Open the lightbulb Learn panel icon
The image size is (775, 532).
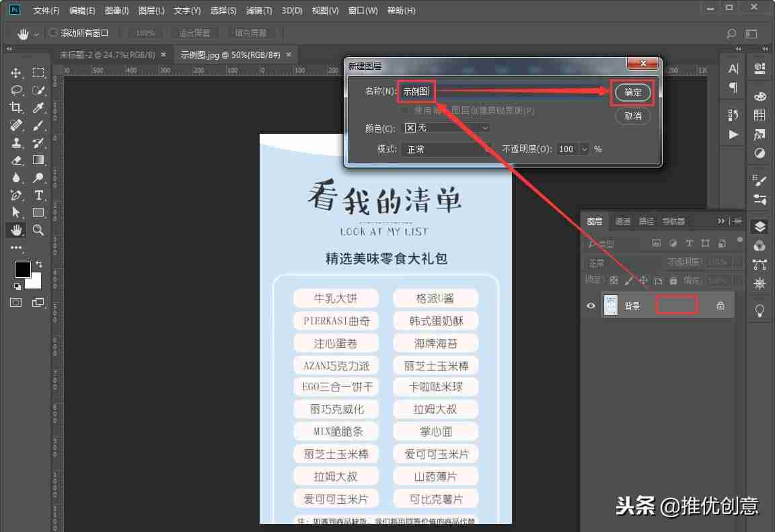pos(760,311)
